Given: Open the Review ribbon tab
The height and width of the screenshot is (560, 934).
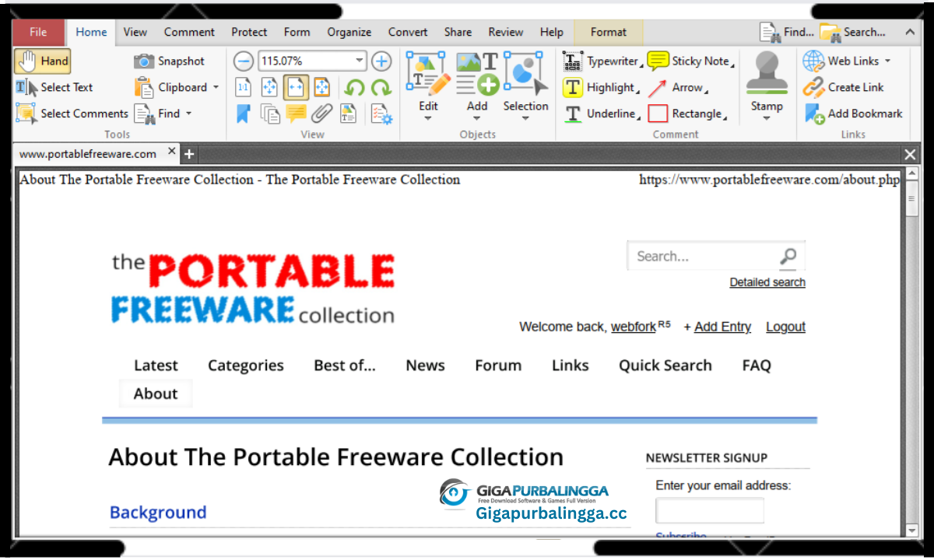Looking at the screenshot, I should pyautogui.click(x=506, y=32).
